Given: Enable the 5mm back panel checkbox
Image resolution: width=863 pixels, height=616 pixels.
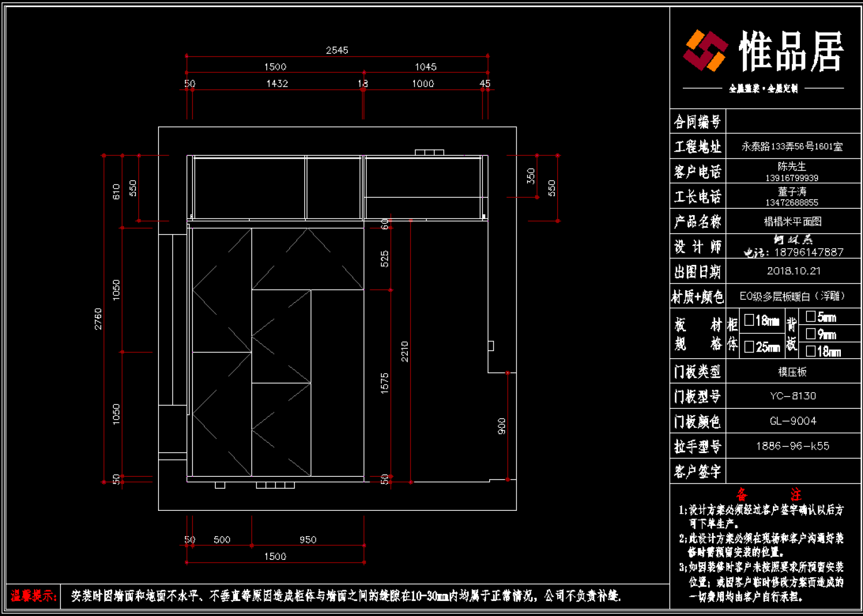Looking at the screenshot, I should [x=810, y=317].
